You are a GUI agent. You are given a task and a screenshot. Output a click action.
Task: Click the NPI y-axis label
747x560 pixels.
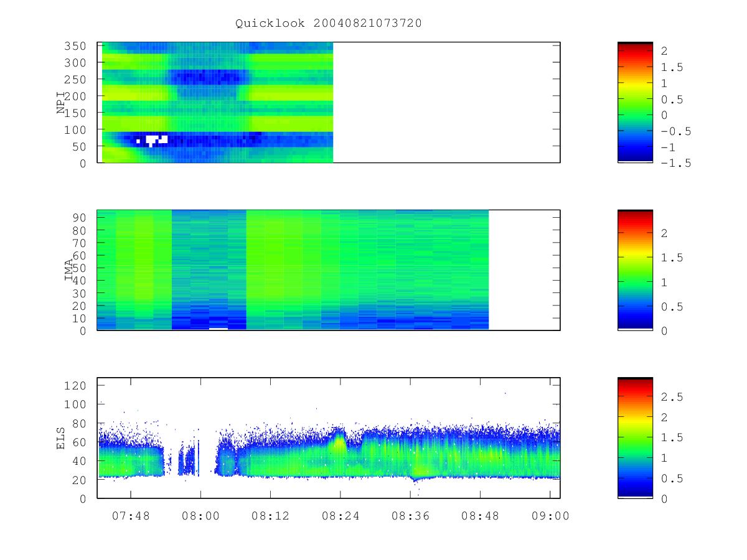click(61, 103)
